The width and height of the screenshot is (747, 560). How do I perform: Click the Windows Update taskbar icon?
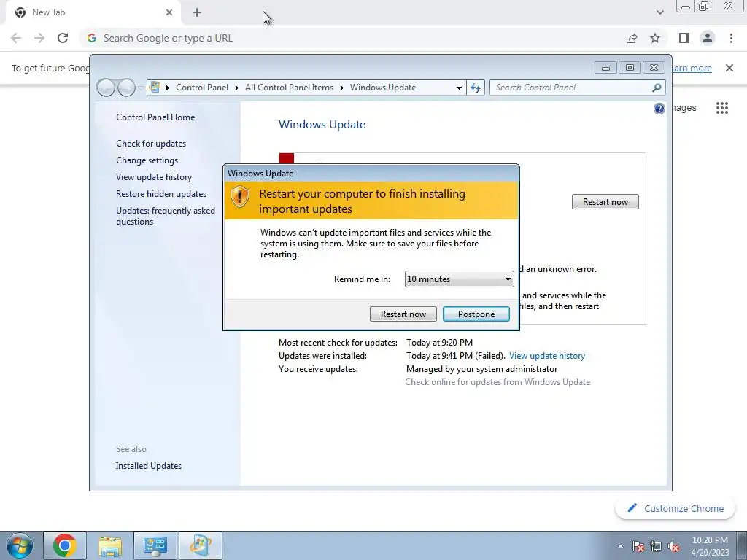coord(201,545)
